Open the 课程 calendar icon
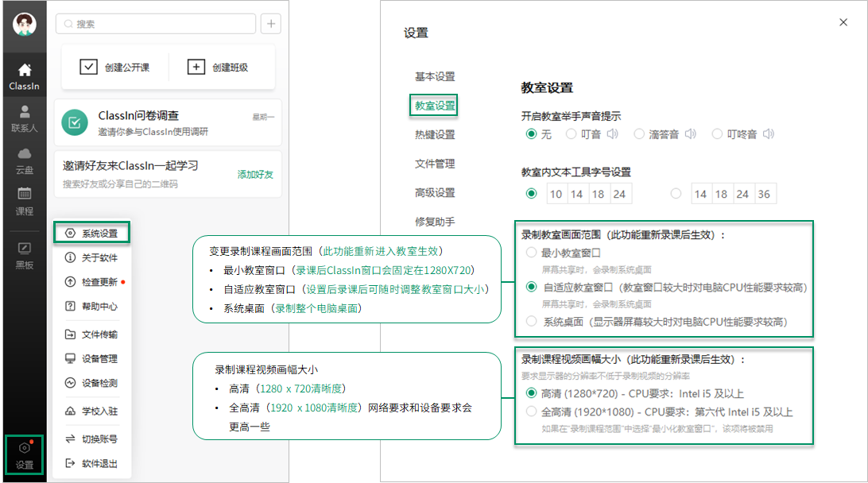 coord(25,202)
